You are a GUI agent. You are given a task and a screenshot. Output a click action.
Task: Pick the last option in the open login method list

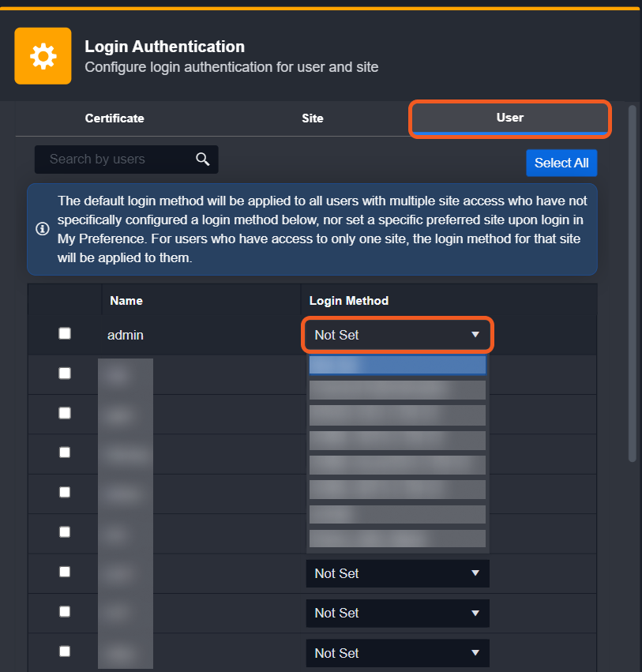(x=397, y=539)
